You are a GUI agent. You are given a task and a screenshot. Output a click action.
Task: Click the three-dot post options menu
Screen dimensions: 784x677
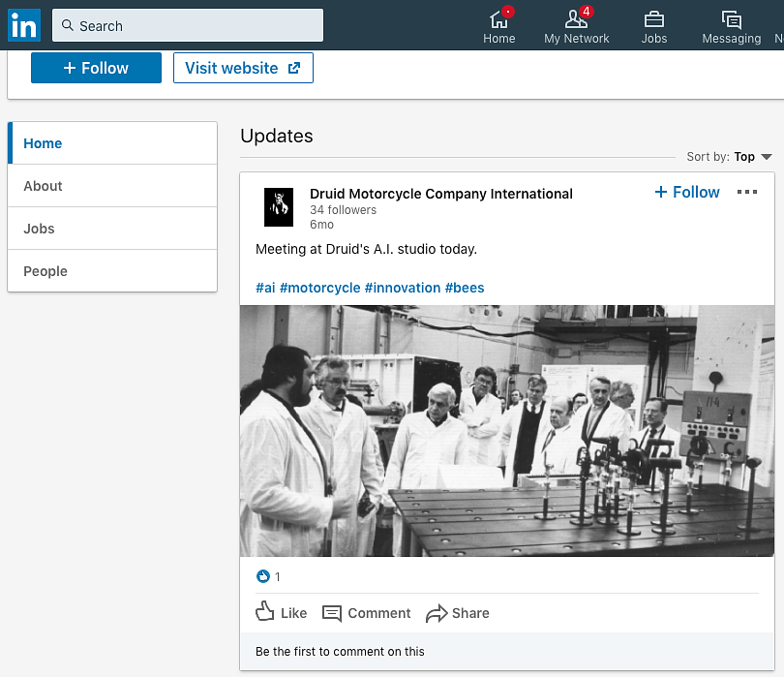747,192
